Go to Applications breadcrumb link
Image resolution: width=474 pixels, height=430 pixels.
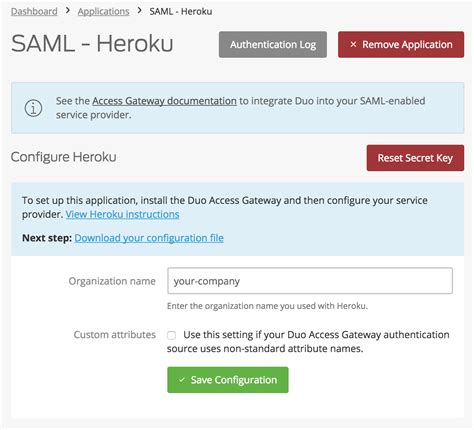(103, 11)
